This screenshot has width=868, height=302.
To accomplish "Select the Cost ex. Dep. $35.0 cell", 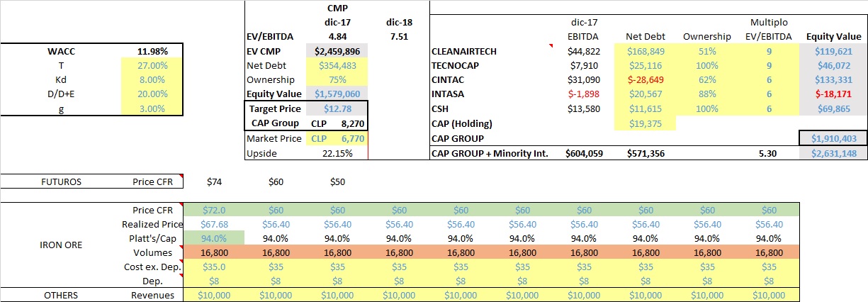I will 214,267.
